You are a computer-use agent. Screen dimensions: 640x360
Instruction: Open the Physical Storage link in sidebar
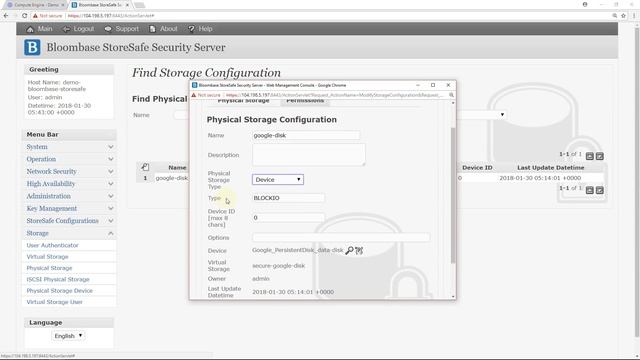click(49, 268)
